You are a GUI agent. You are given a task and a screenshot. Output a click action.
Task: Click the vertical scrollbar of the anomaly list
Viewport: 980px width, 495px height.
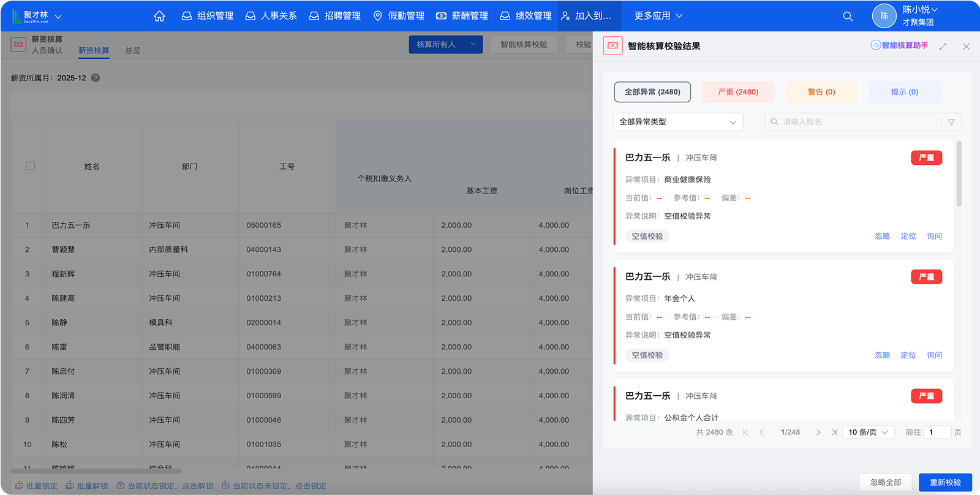click(959, 173)
